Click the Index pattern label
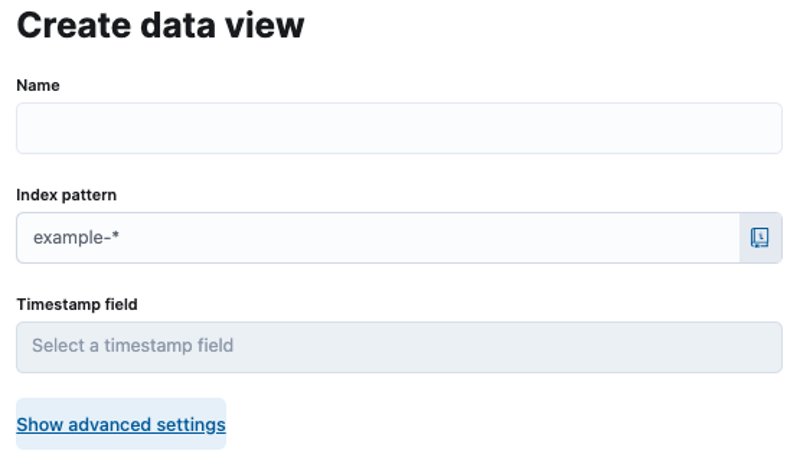800x467 pixels. click(66, 195)
